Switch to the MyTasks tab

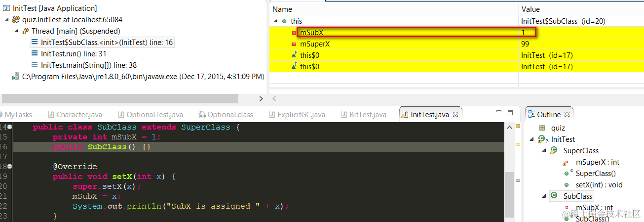click(18, 114)
